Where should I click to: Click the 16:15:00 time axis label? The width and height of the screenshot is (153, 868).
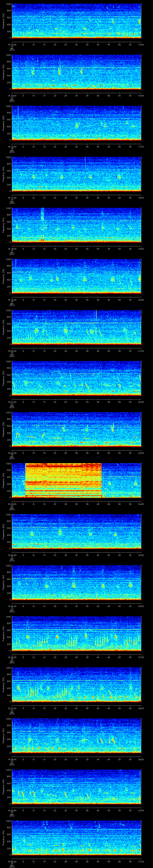pos(12,96)
